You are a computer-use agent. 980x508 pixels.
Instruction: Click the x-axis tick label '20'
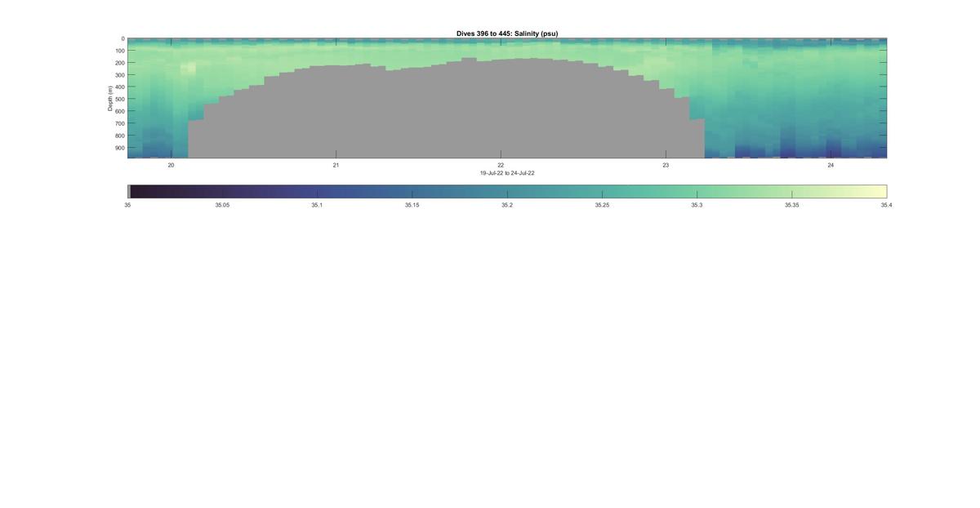pyautogui.click(x=171, y=165)
